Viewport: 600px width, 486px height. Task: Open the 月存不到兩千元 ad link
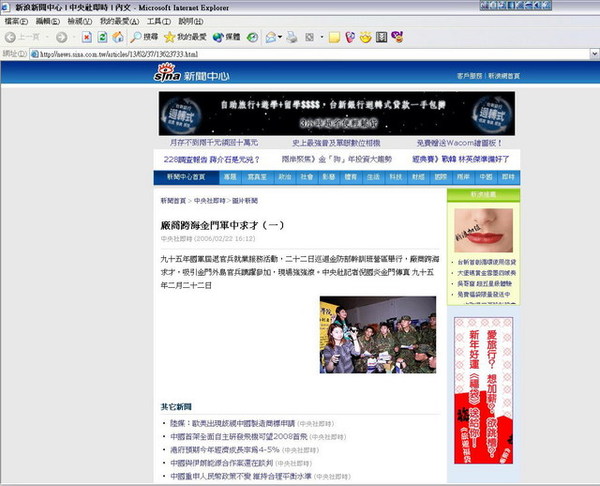coord(214,143)
